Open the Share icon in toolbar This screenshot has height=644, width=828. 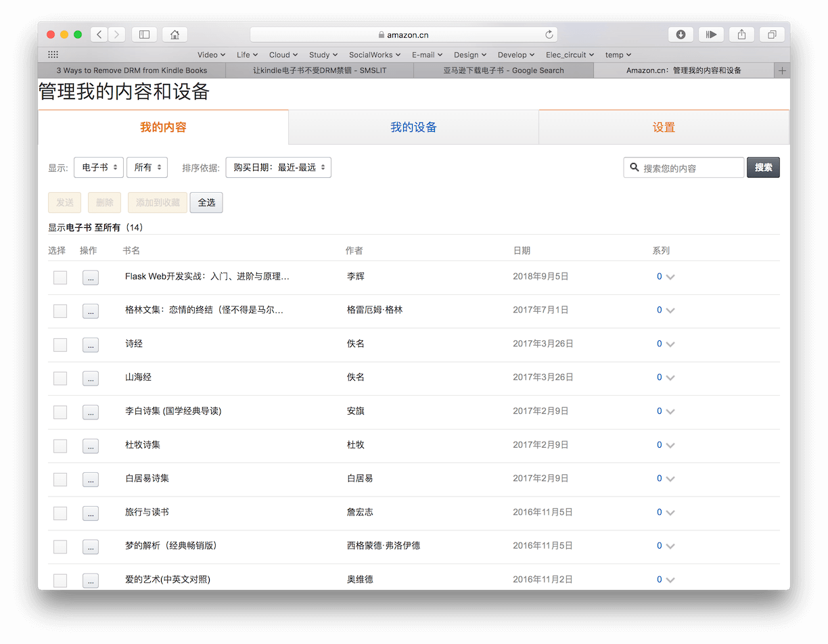tap(742, 34)
